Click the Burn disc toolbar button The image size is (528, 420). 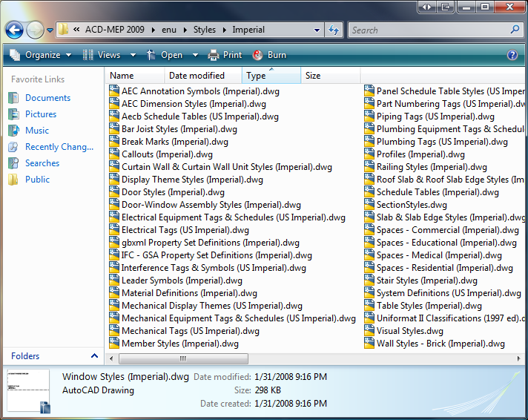pos(270,55)
